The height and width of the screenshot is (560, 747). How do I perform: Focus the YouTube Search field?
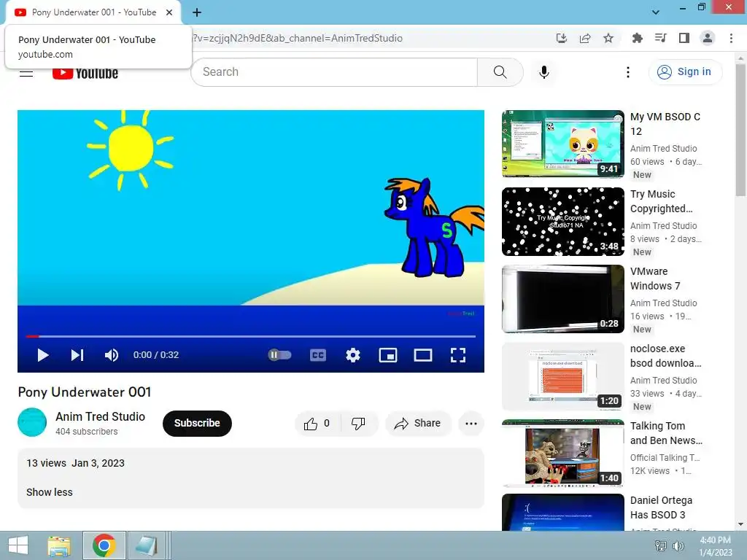[x=333, y=72]
